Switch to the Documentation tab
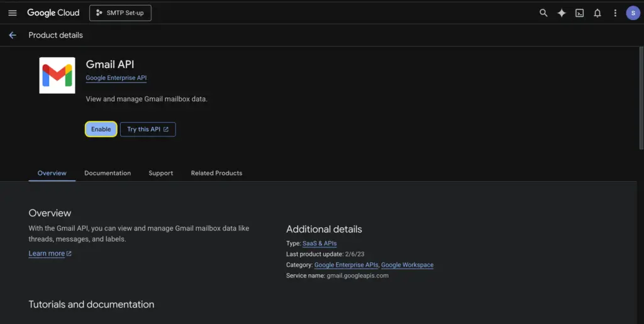The width and height of the screenshot is (644, 324). [108, 173]
